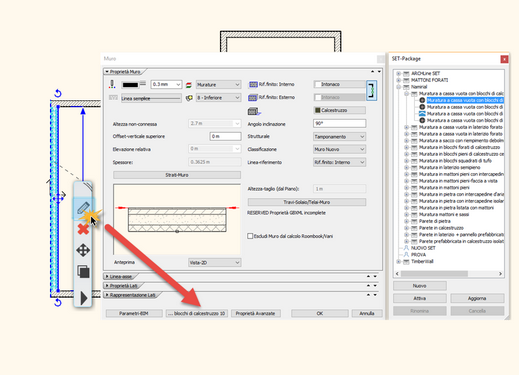Image resolution: width=519 pixels, height=375 pixels.
Task: Select the PROVA tree item
Action: pyautogui.click(x=418, y=255)
